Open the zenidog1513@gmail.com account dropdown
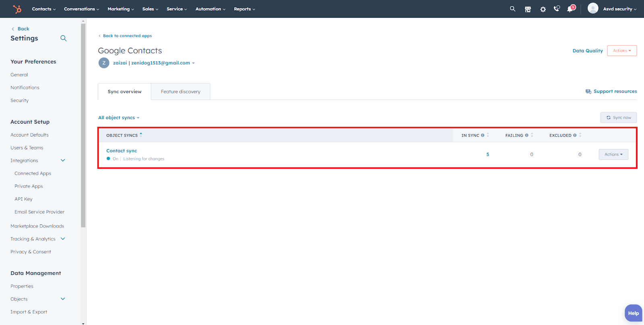 pos(154,63)
